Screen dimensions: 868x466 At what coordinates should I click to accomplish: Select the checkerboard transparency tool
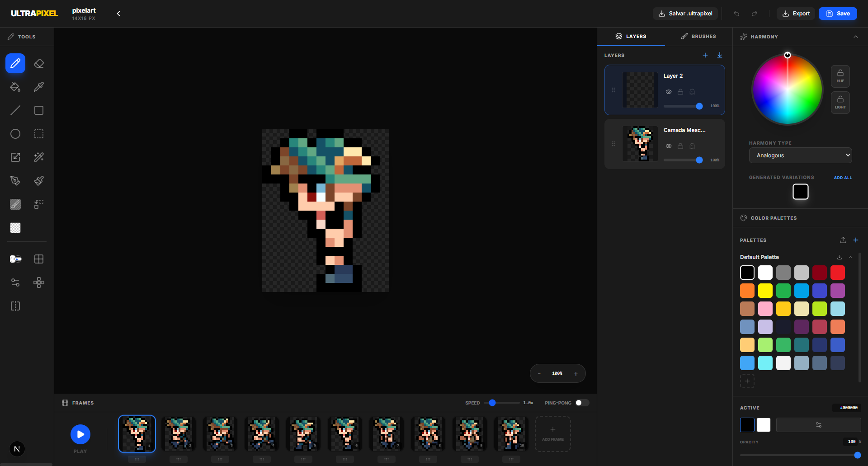[15, 228]
